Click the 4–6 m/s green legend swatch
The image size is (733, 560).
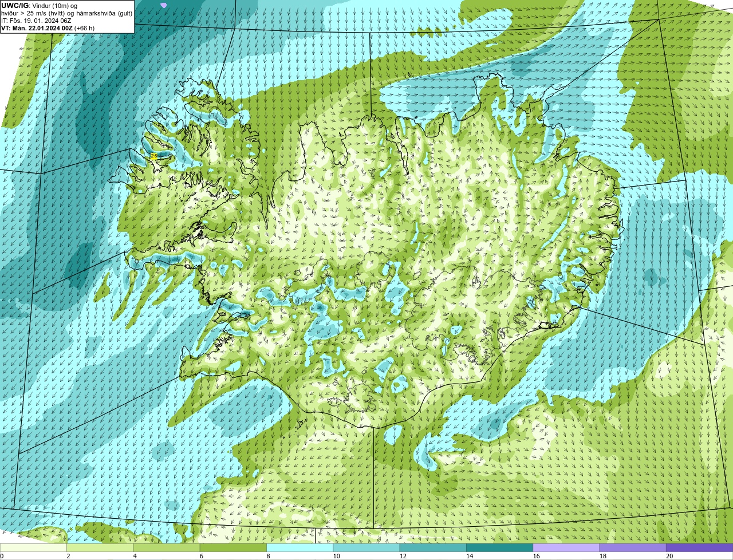click(x=167, y=547)
